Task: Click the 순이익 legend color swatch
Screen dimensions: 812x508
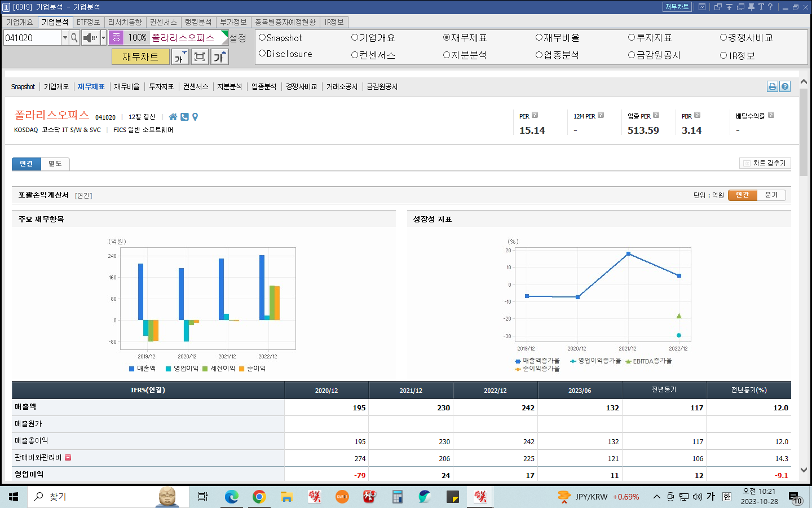Action: (241, 369)
